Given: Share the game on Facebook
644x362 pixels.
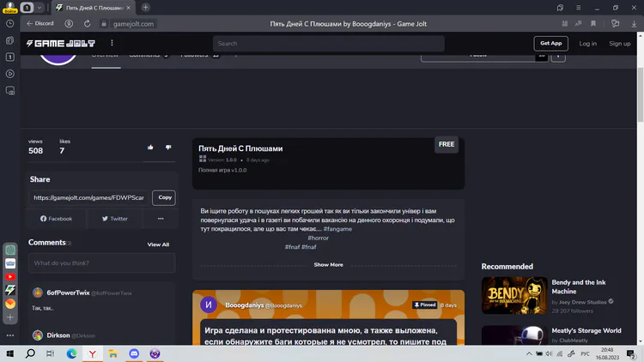Looking at the screenshot, I should pyautogui.click(x=57, y=219).
